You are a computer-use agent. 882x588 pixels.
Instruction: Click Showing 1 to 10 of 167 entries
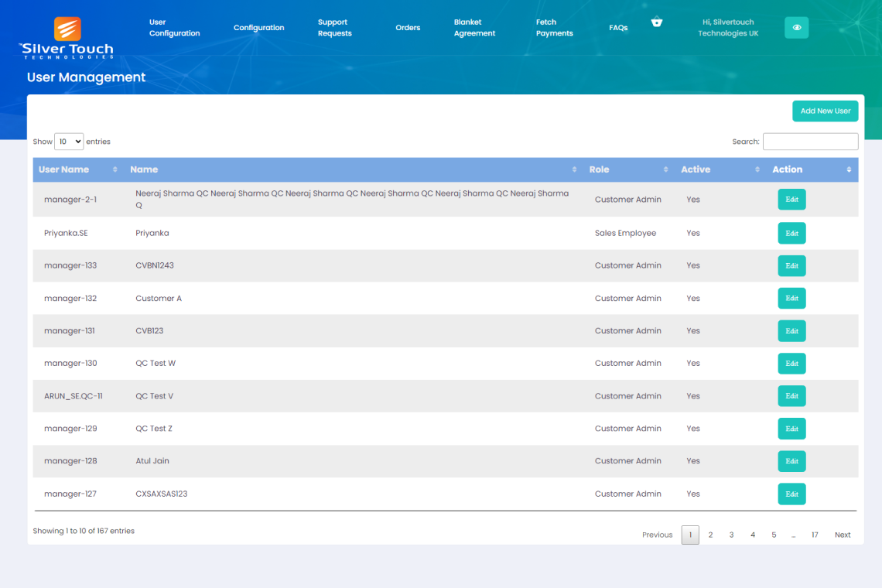[84, 532]
